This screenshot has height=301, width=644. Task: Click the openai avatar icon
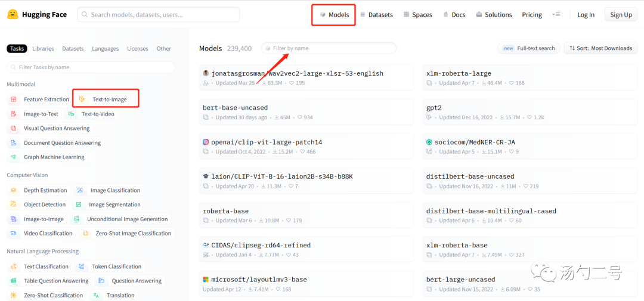206,142
